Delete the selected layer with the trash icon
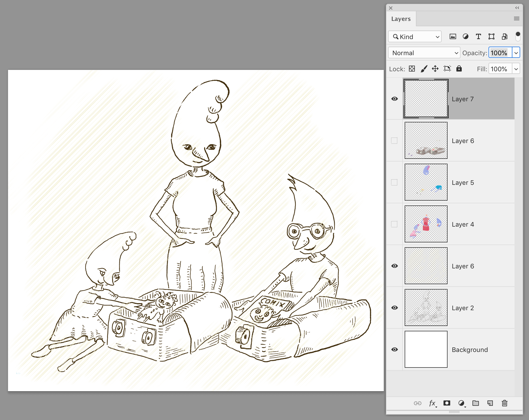Viewport: 529px width, 420px height. pos(505,403)
